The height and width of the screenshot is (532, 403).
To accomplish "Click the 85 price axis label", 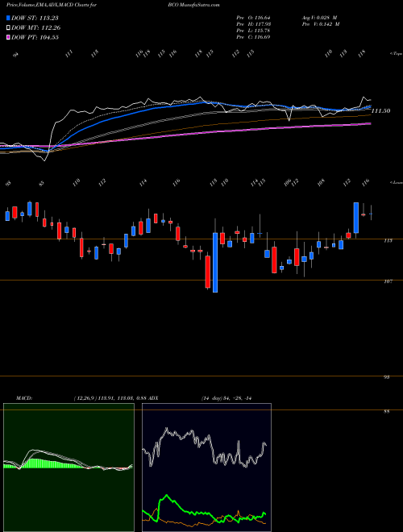I will [x=386, y=412].
